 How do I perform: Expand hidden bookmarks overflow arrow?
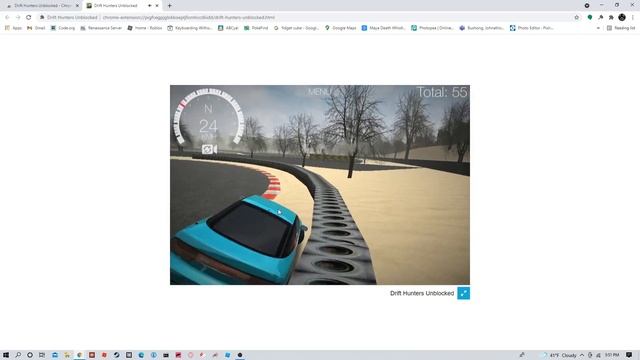click(x=598, y=28)
